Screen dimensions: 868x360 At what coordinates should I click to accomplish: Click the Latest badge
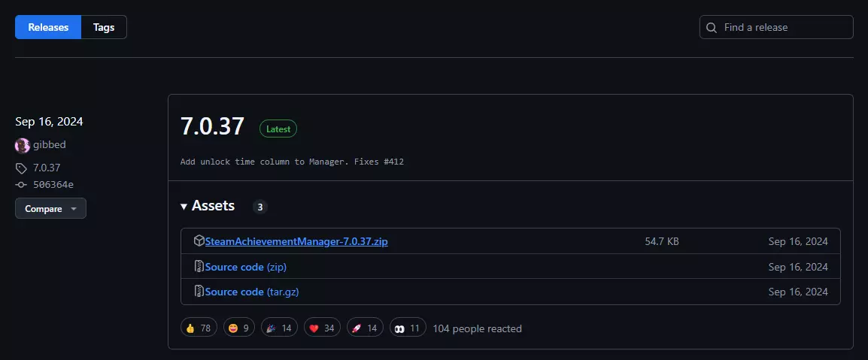tap(278, 129)
